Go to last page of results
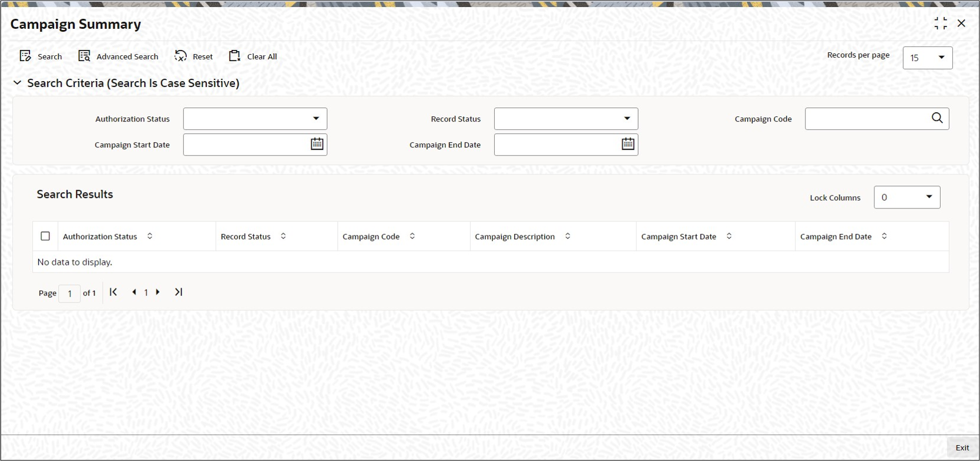Screen dimensions: 980x461 pyautogui.click(x=179, y=292)
